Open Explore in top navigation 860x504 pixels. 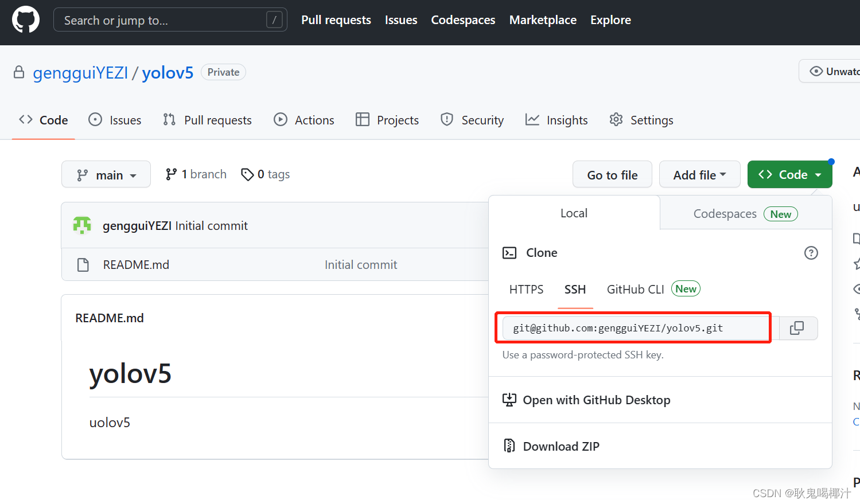tap(610, 20)
